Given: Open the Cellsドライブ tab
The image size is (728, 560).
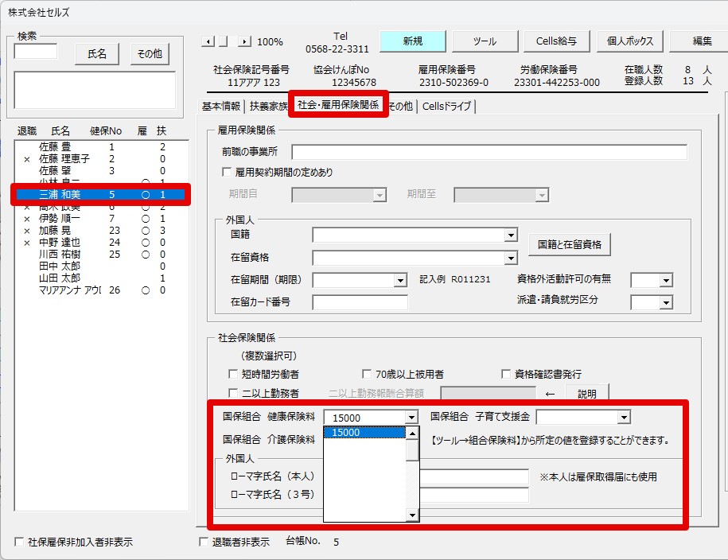Looking at the screenshot, I should pos(446,107).
